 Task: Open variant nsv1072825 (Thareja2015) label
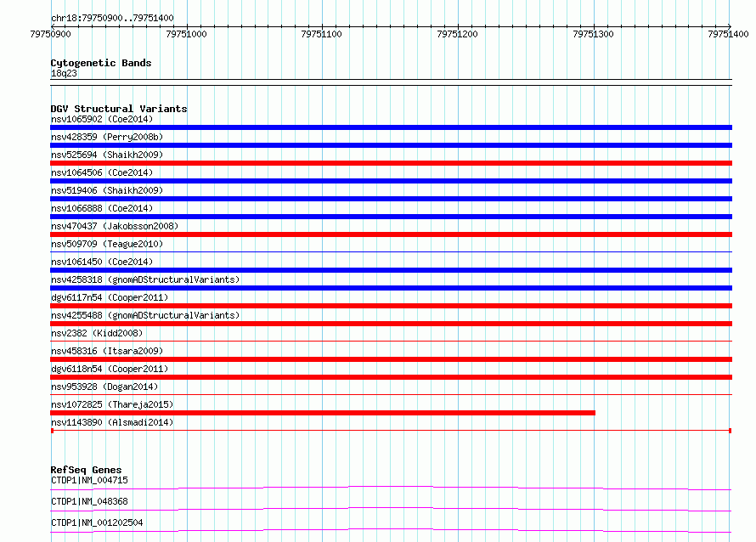click(112, 404)
